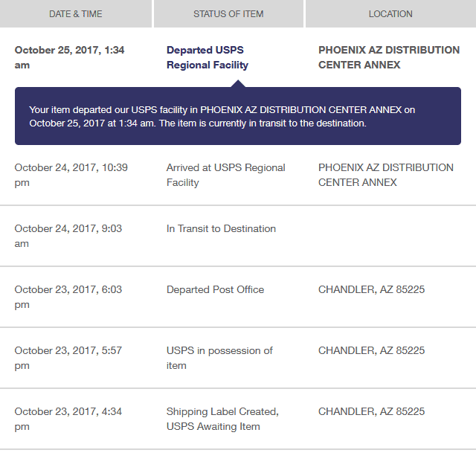The height and width of the screenshot is (476, 476).
Task: Click the LOCATION column header
Action: coord(390,13)
